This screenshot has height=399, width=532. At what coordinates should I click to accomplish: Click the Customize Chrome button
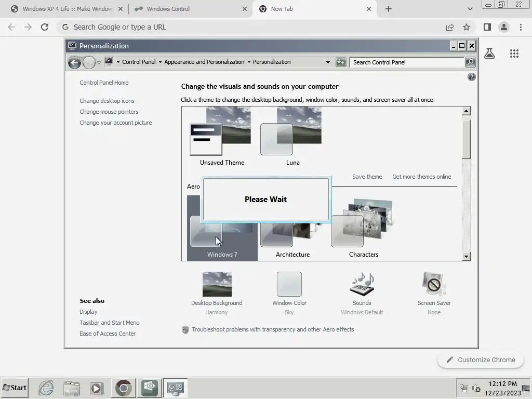tap(481, 360)
